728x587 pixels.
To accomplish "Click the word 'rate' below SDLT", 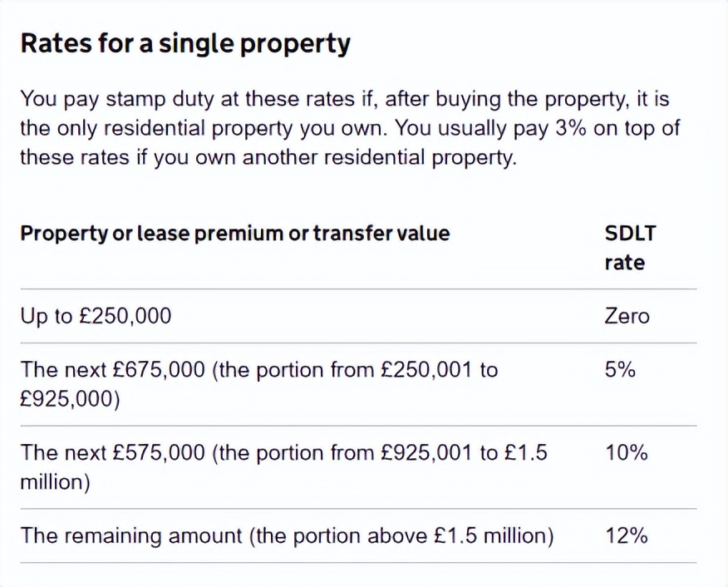I will coord(624,263).
